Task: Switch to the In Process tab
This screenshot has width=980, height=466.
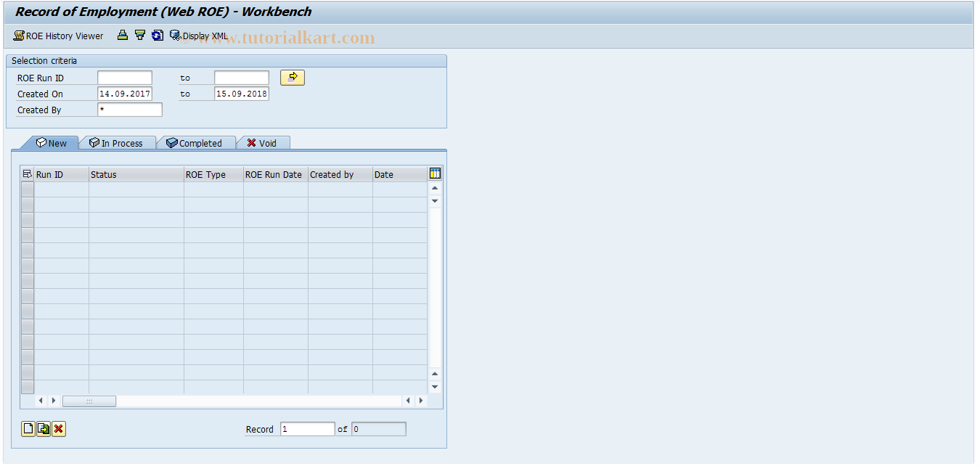Action: click(x=116, y=143)
